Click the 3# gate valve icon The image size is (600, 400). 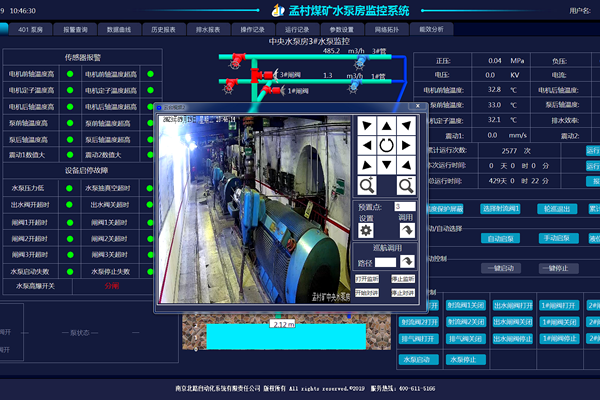pyautogui.click(x=268, y=74)
